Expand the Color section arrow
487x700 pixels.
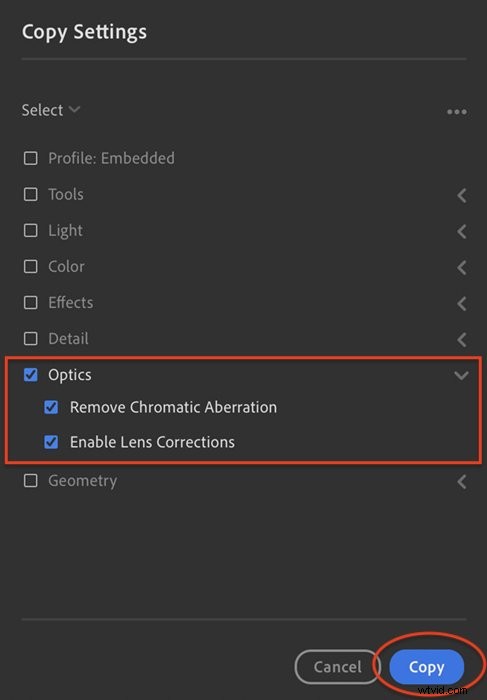[462, 267]
